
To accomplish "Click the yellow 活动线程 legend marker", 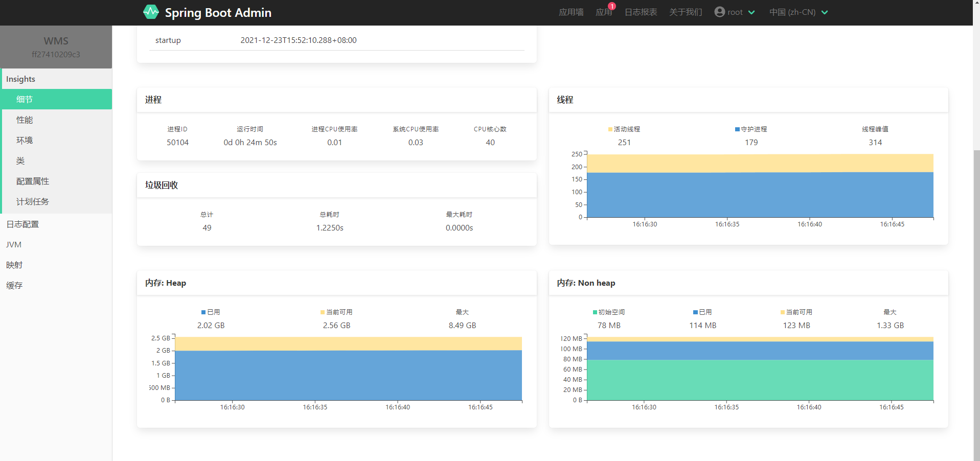I will (x=610, y=129).
